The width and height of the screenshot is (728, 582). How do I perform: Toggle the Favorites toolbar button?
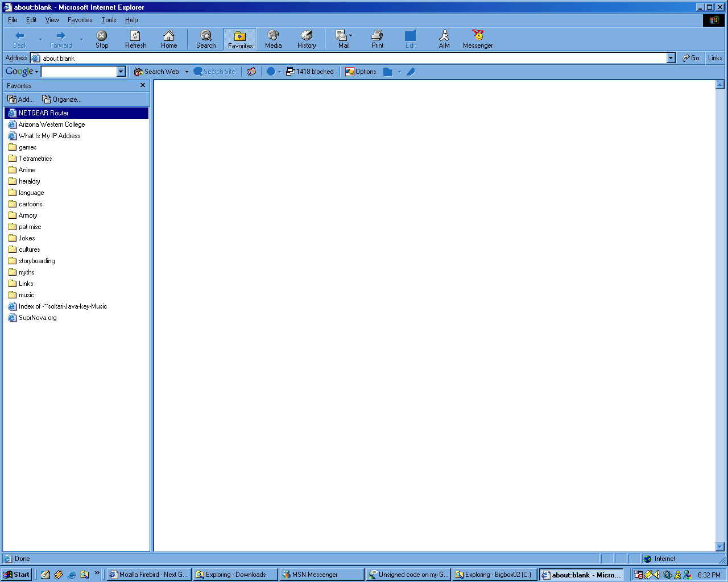click(240, 39)
